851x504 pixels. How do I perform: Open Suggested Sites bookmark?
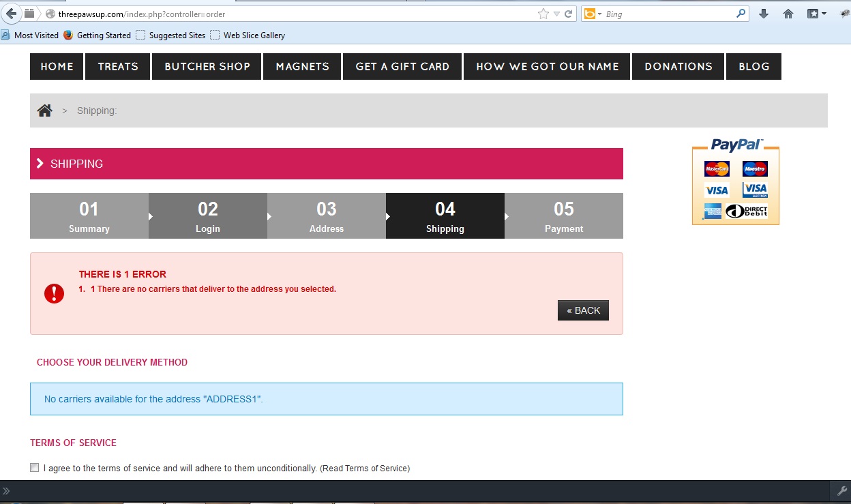[x=170, y=35]
